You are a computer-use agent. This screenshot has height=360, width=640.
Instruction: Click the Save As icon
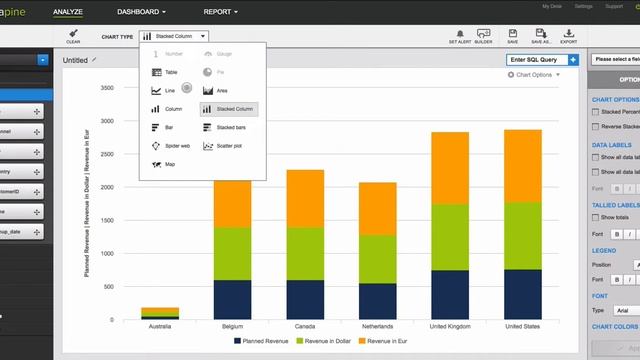pos(541,33)
